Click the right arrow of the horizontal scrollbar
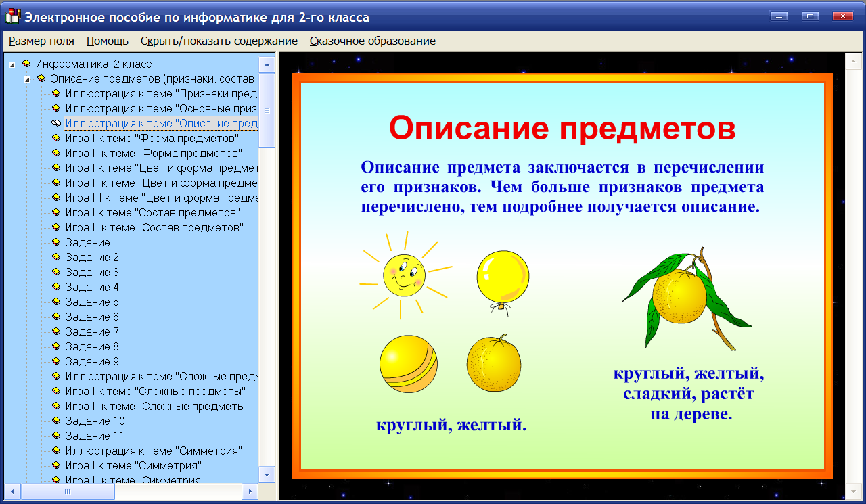The height and width of the screenshot is (504, 866). coord(251,492)
